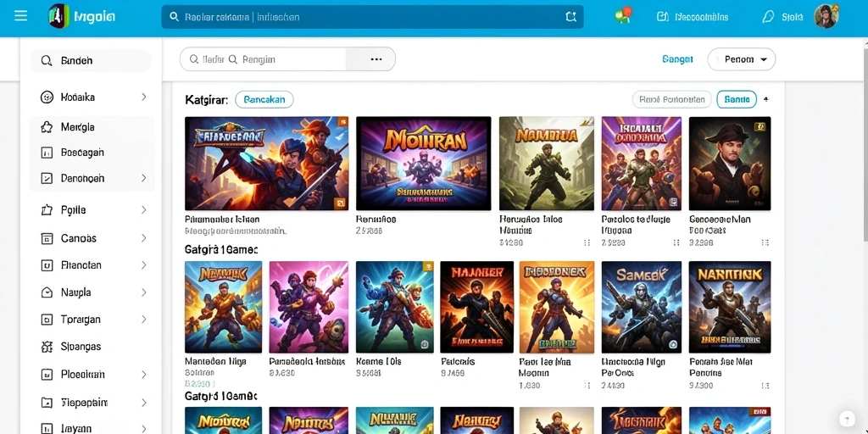Click the Canpas sidebar icon
Image resolution: width=868 pixels, height=434 pixels.
47,238
